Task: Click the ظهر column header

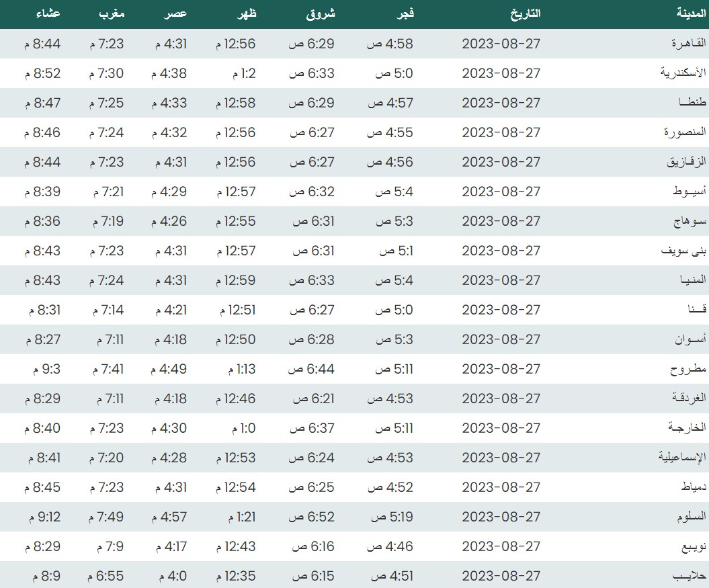Action: click(247, 13)
